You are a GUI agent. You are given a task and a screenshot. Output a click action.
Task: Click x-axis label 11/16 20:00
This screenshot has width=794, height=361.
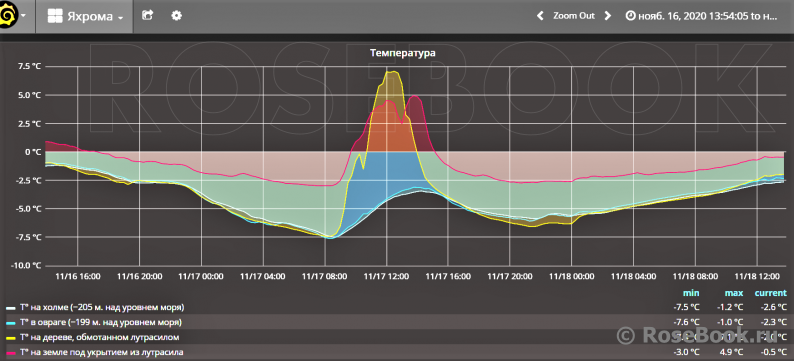coord(139,276)
